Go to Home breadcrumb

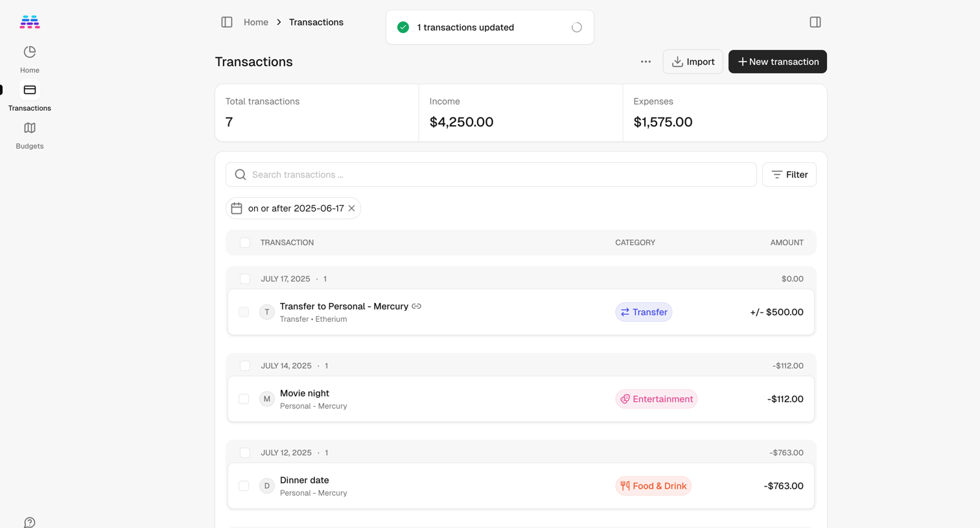click(256, 22)
